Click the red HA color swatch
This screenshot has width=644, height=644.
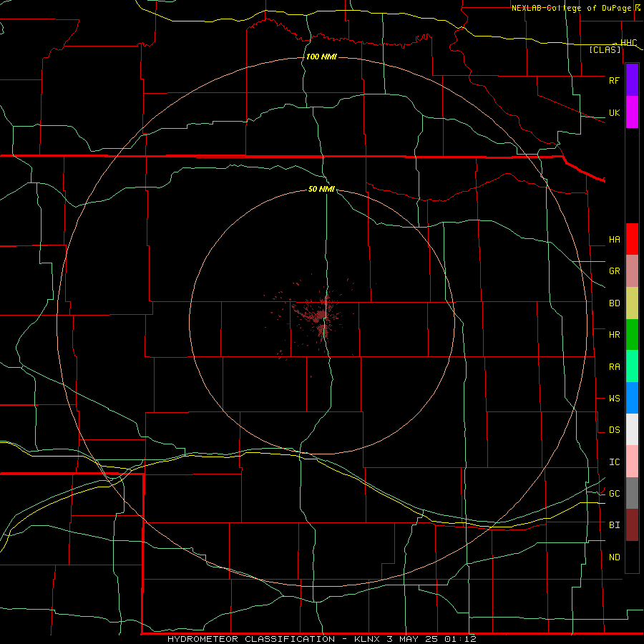(632, 239)
